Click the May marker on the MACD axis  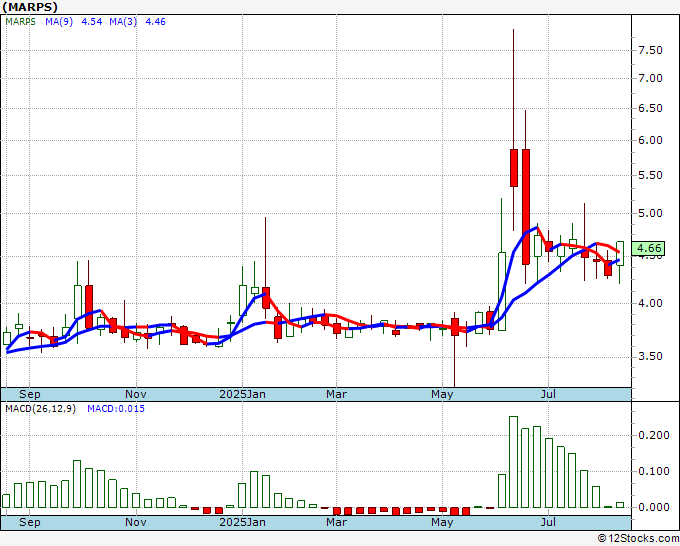441,521
